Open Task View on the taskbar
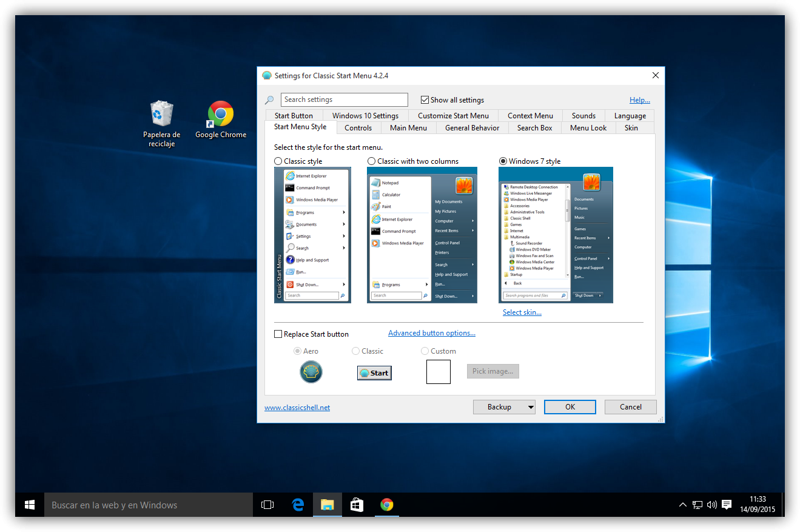The image size is (800, 532). click(x=267, y=505)
